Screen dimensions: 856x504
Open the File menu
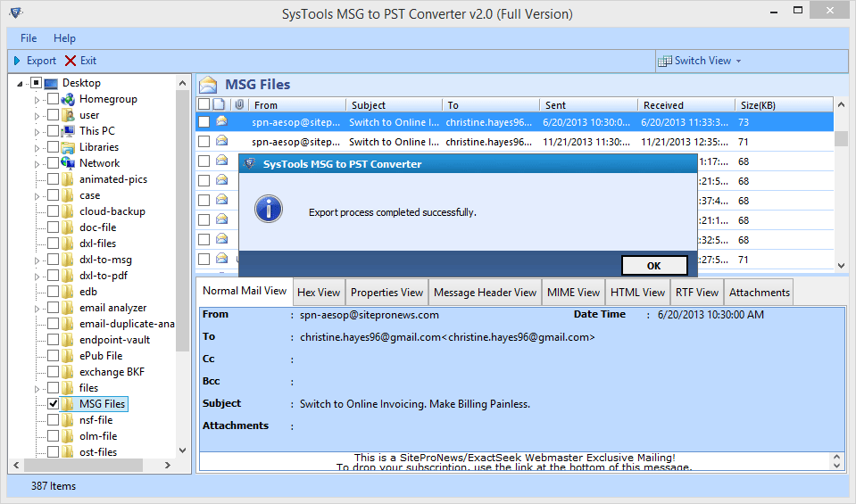[29, 38]
